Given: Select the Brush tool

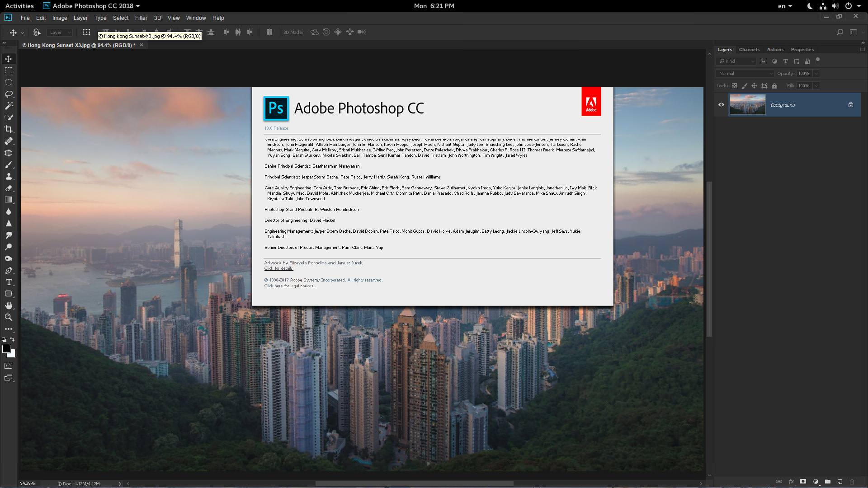Looking at the screenshot, I should 9,164.
